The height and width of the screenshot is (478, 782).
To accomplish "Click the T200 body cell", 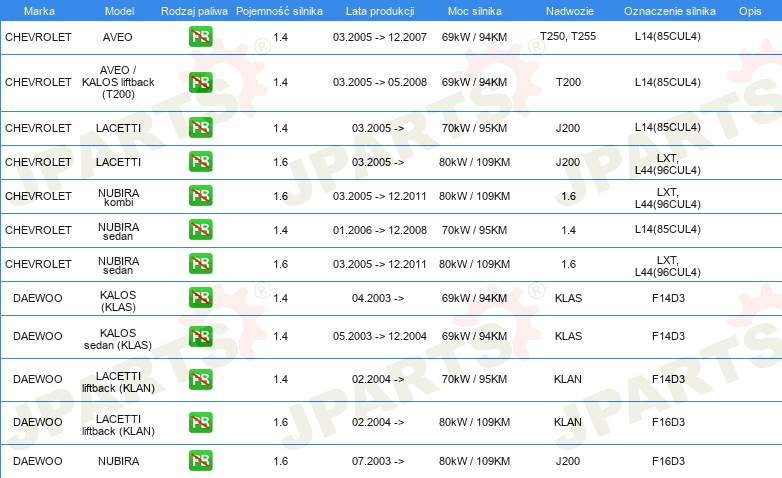I will pos(569,82).
